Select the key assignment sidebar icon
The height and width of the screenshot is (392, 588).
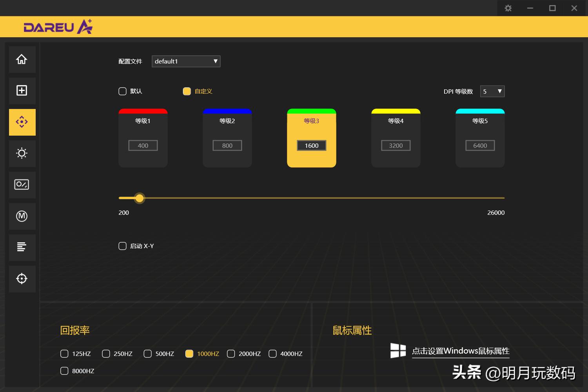(x=22, y=91)
